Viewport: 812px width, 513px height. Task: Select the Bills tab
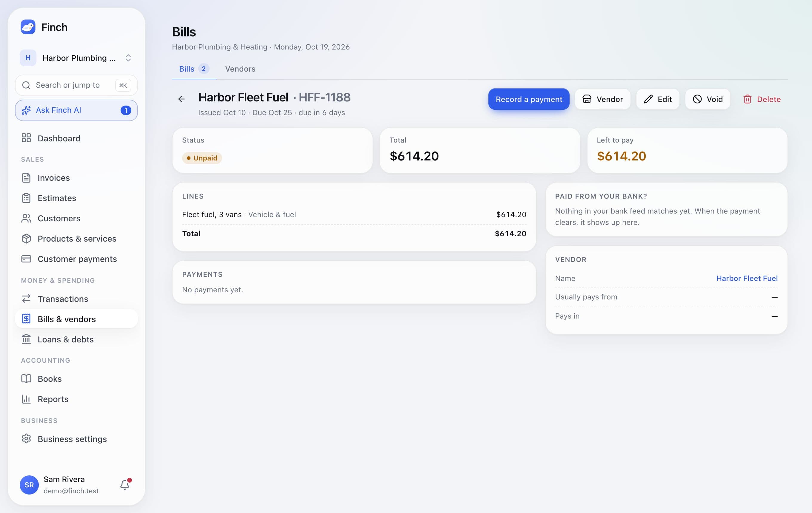pos(194,69)
